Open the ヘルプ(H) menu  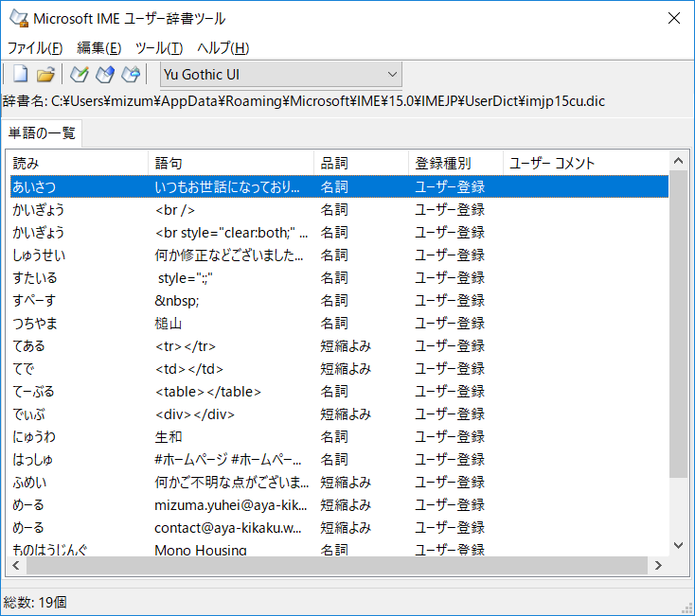pyautogui.click(x=223, y=48)
